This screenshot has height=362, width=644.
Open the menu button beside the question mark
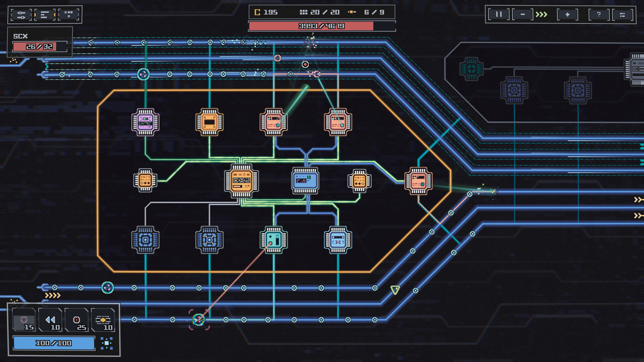coord(623,14)
